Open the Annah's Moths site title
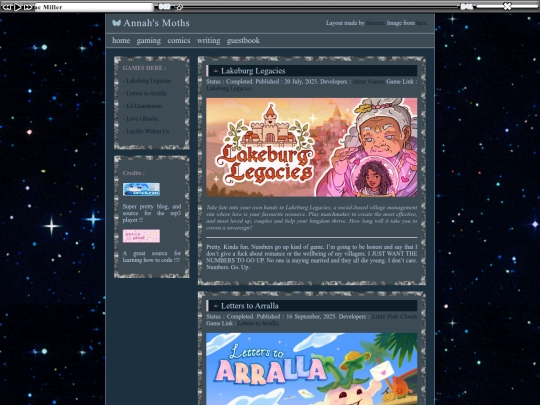The image size is (540, 405). [x=156, y=23]
